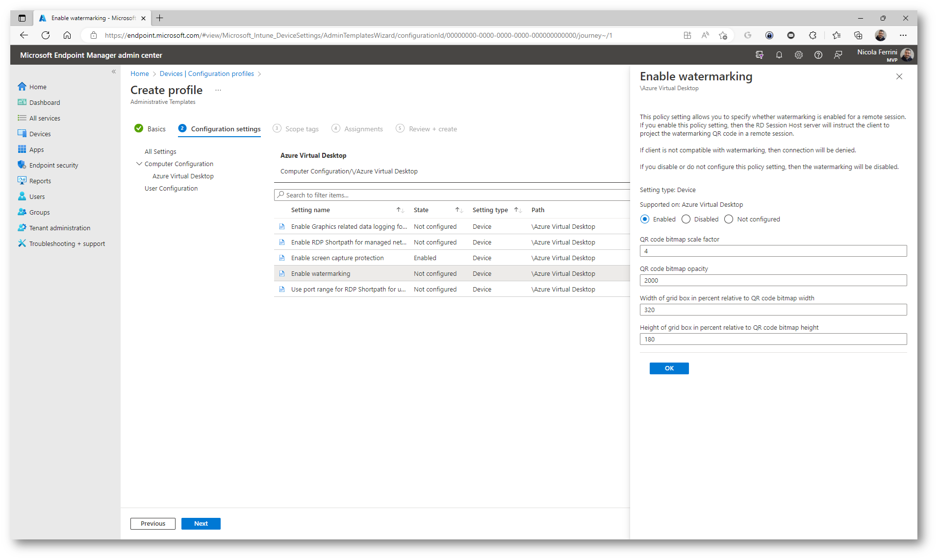This screenshot has width=938, height=560.
Task: Sort by State column arrows
Action: (x=459, y=210)
